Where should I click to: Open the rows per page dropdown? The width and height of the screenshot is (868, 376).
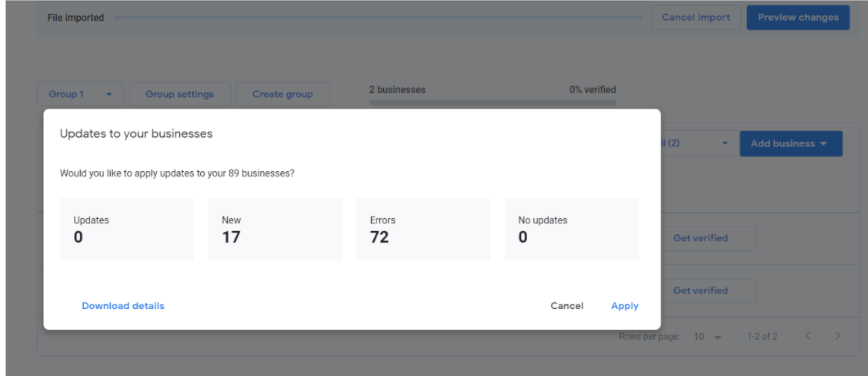point(708,336)
